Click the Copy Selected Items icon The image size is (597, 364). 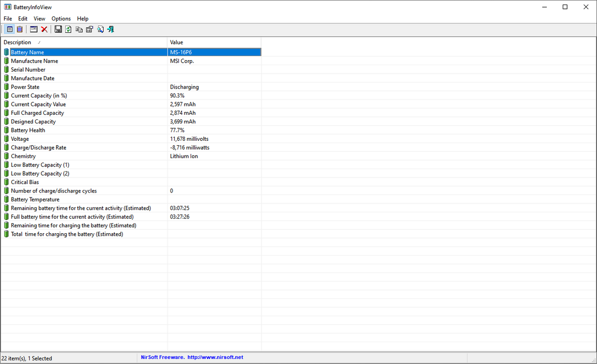click(x=79, y=29)
